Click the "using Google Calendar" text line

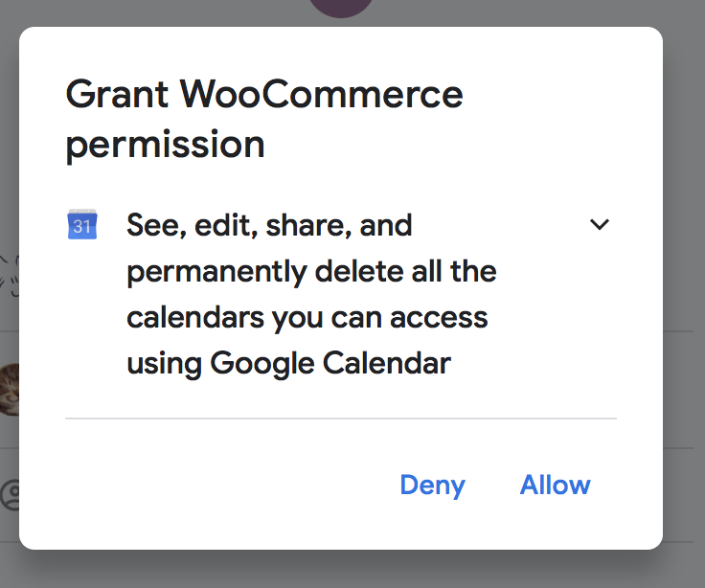click(x=288, y=364)
